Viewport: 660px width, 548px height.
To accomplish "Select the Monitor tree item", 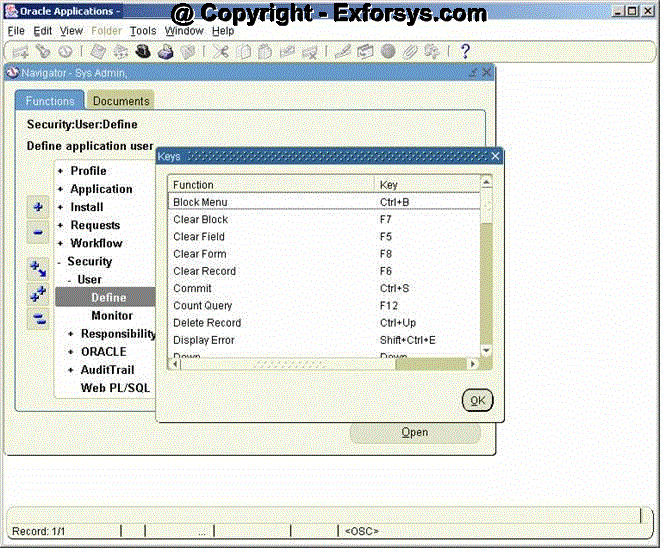I will (x=112, y=316).
